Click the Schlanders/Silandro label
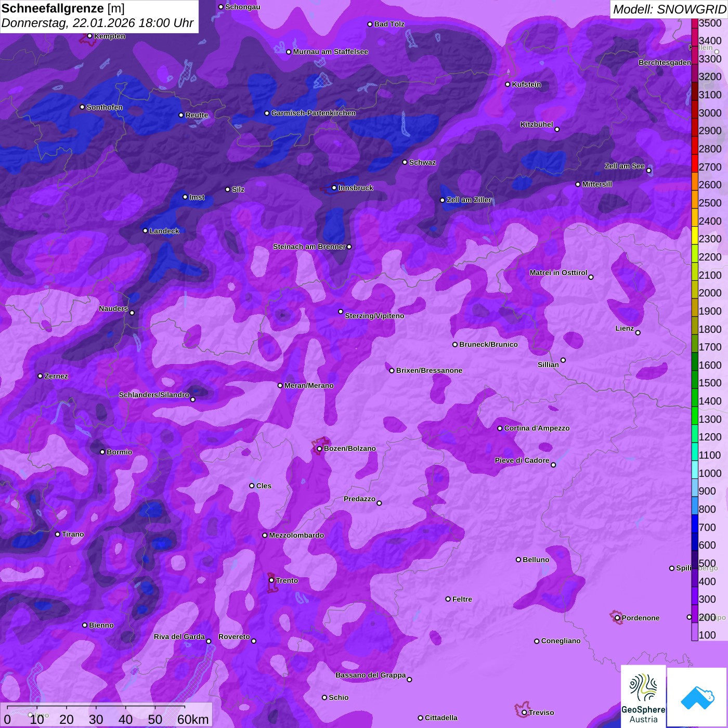This screenshot has height=728, width=728. (x=154, y=395)
